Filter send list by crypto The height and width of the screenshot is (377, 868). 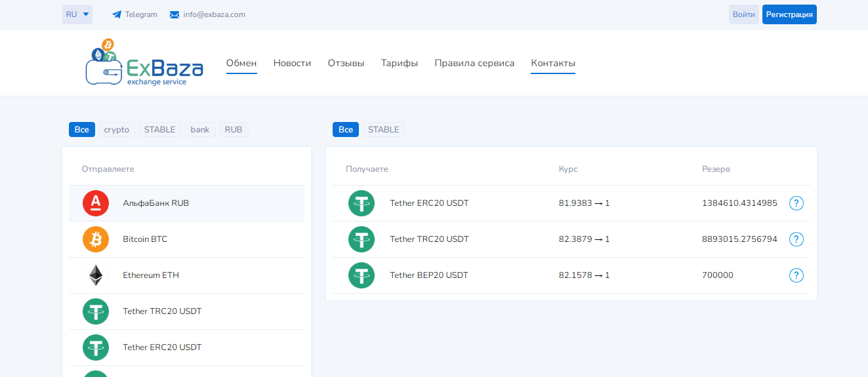pos(117,130)
